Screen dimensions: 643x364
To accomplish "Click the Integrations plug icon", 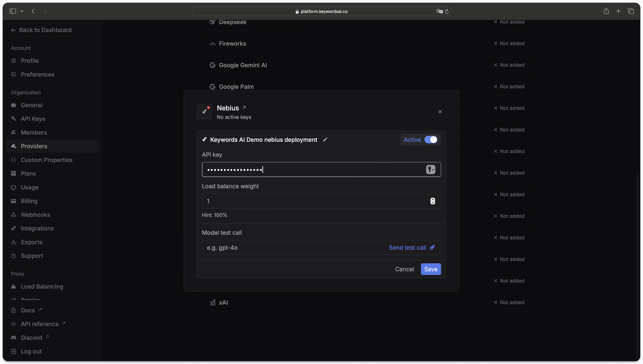I will click(x=13, y=228).
